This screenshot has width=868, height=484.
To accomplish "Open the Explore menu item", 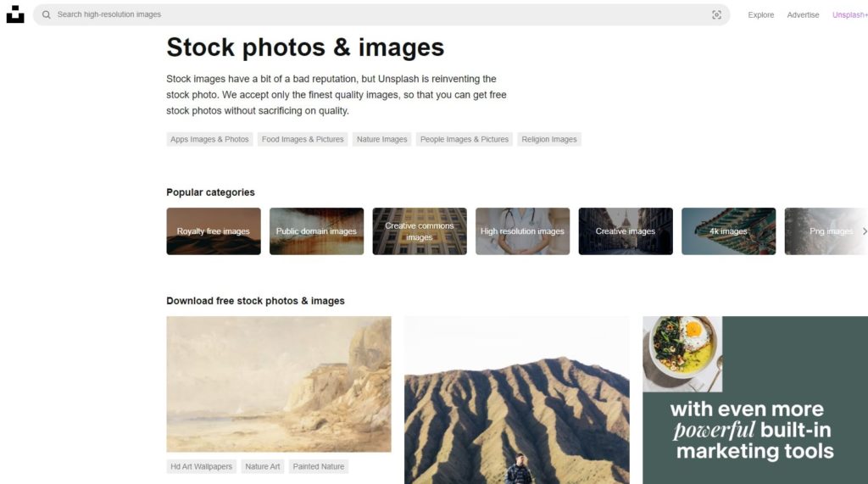I will click(x=760, y=14).
